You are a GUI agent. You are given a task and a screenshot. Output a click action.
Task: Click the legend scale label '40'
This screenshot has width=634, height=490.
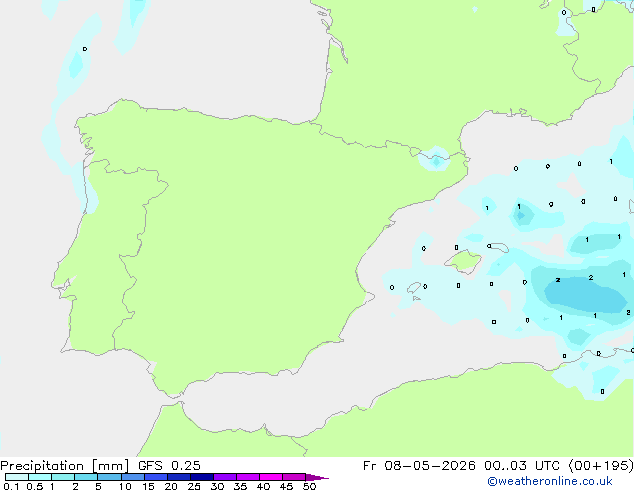(x=263, y=486)
